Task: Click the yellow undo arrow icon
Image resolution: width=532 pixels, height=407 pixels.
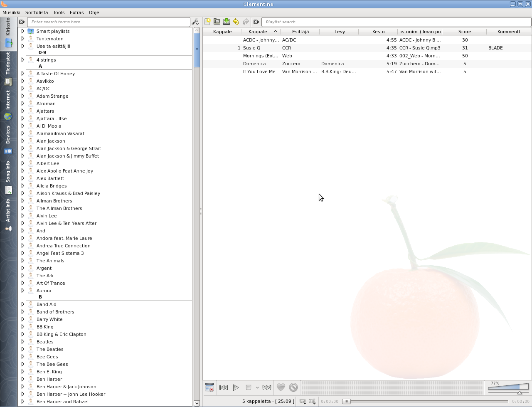Action: [236, 22]
